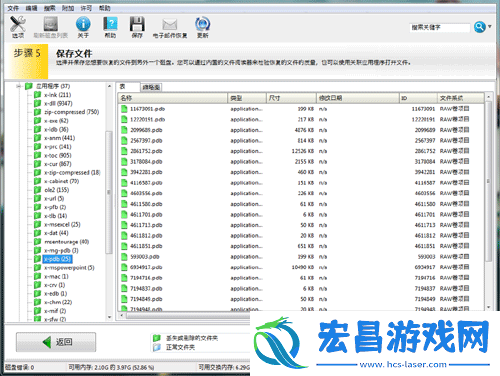This screenshot has width=500, height=376.
Task: Open 电子邮件恢复 email recovery envelope icon
Action: point(170,24)
